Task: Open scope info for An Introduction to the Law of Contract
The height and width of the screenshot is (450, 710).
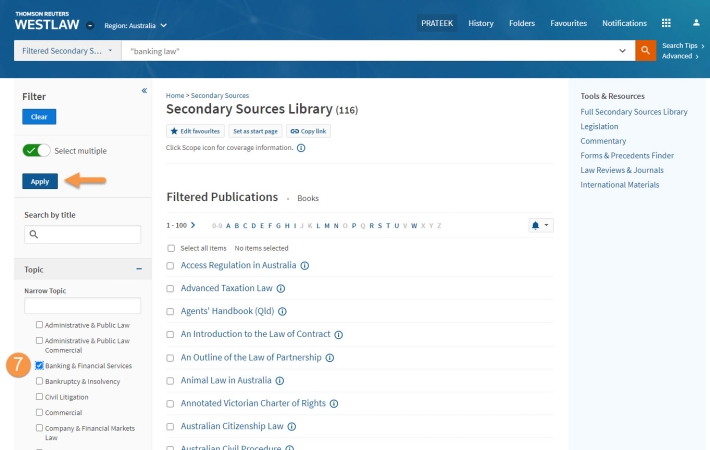Action: pyautogui.click(x=338, y=335)
